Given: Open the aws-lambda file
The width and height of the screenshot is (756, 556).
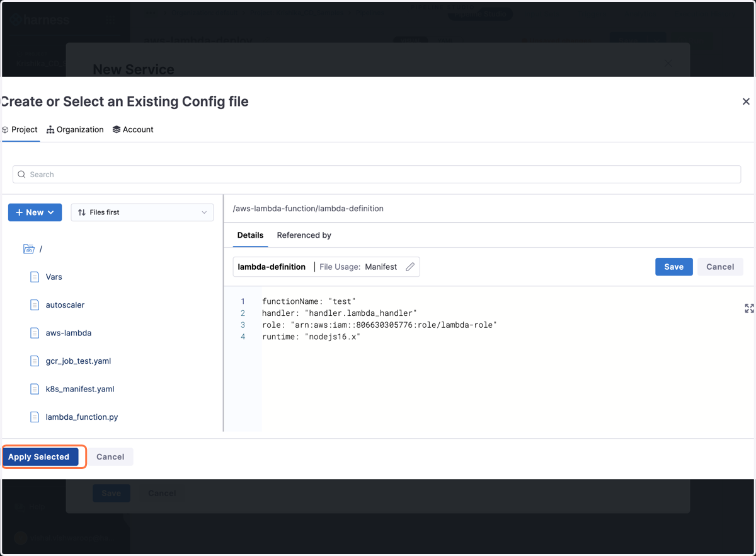Looking at the screenshot, I should tap(69, 333).
